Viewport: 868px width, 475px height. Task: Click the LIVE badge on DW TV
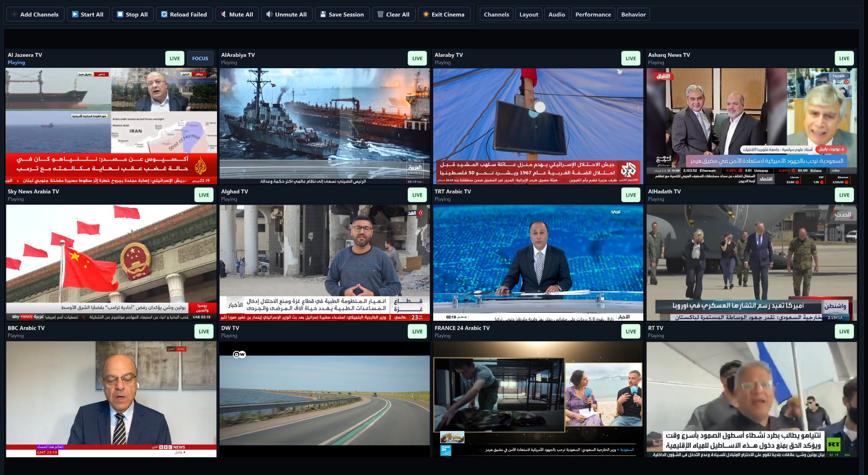click(417, 331)
